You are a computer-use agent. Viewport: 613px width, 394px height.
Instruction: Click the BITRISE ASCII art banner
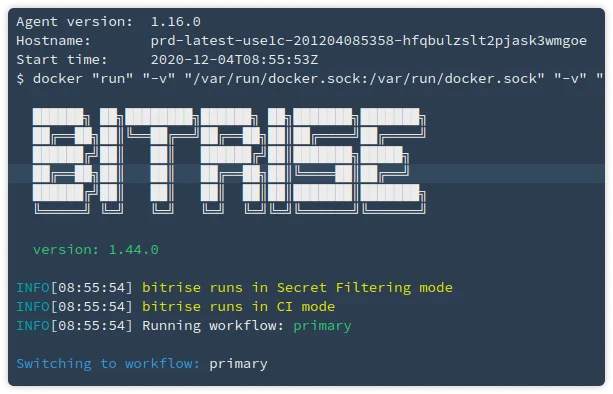pyautogui.click(x=229, y=161)
